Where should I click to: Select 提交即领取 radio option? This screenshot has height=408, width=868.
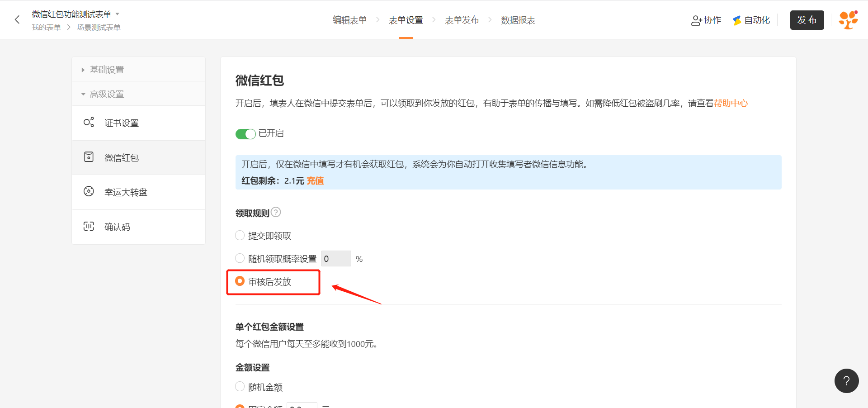coord(240,235)
